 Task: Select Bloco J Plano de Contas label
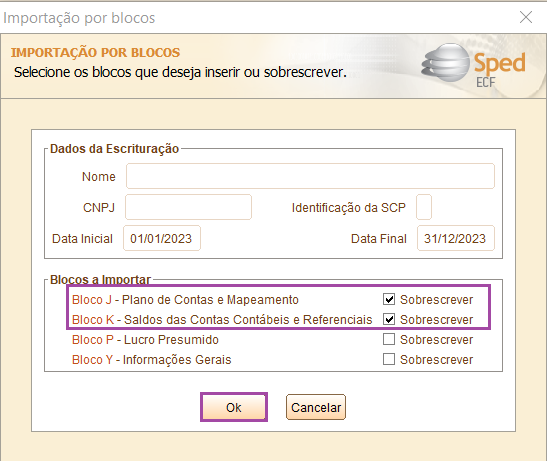click(185, 300)
